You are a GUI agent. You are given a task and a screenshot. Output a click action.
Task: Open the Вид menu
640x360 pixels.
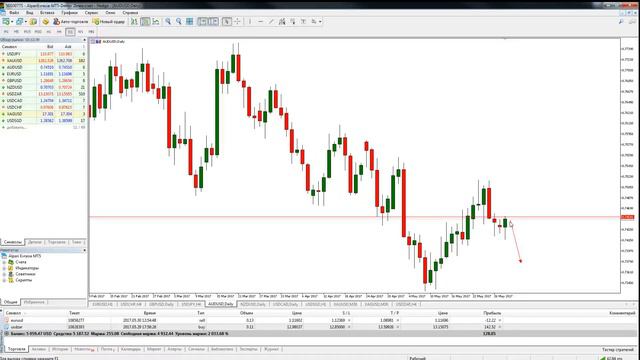29,13
